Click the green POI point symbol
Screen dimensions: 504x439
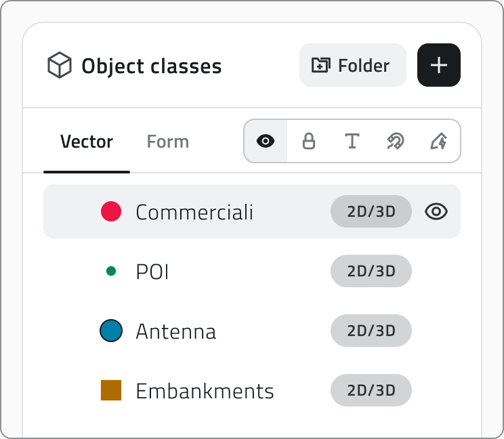point(111,271)
